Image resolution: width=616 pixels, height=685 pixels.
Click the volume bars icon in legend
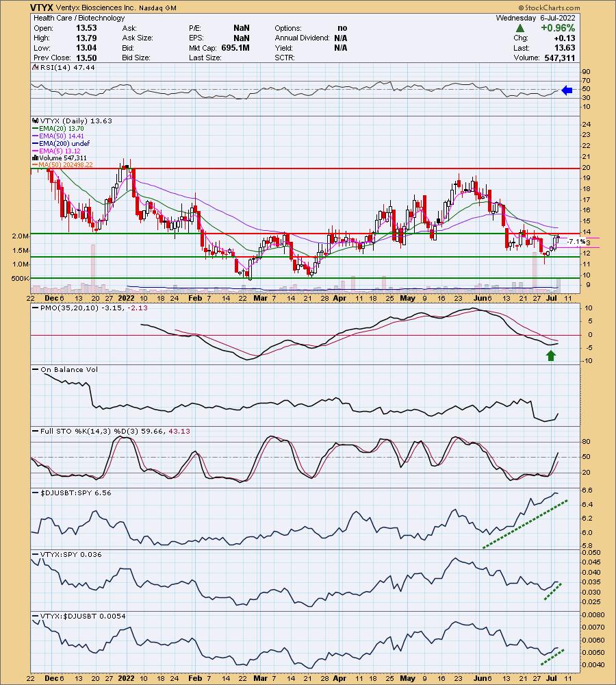pos(36,158)
